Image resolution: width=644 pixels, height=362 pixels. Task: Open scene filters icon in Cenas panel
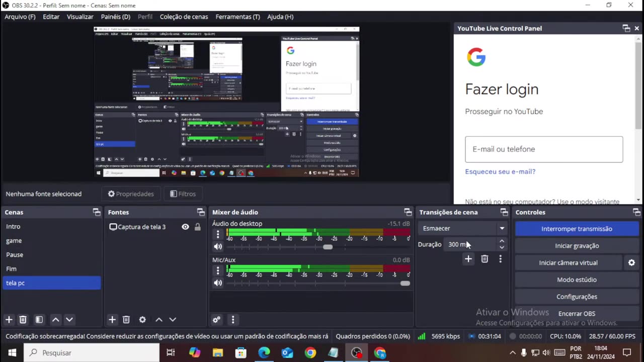(39, 320)
